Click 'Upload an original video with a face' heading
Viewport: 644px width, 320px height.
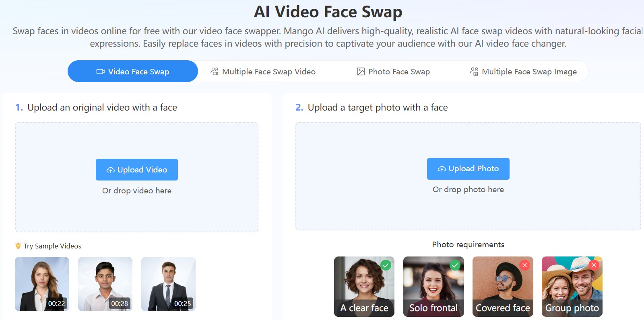pos(102,107)
